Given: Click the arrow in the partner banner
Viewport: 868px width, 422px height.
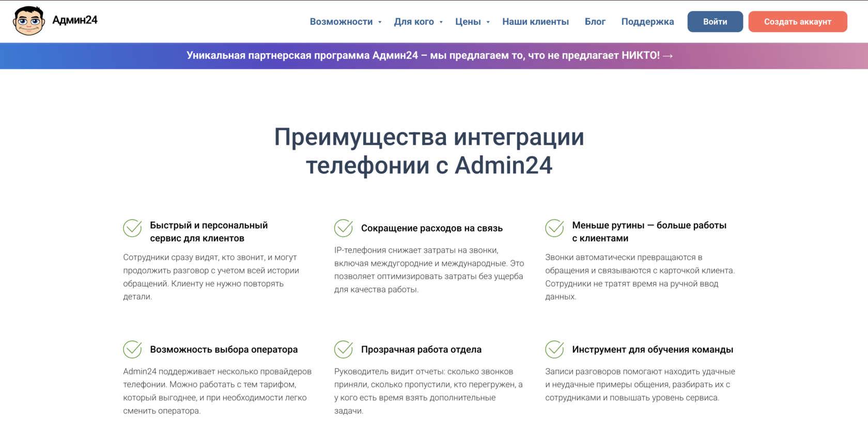Looking at the screenshot, I should [668, 56].
